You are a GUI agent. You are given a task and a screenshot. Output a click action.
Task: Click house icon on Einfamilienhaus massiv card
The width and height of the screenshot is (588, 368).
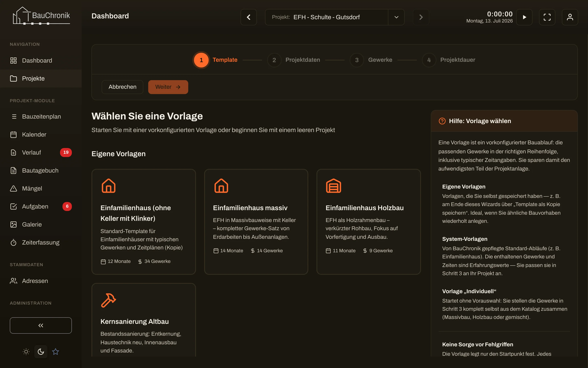(x=221, y=186)
